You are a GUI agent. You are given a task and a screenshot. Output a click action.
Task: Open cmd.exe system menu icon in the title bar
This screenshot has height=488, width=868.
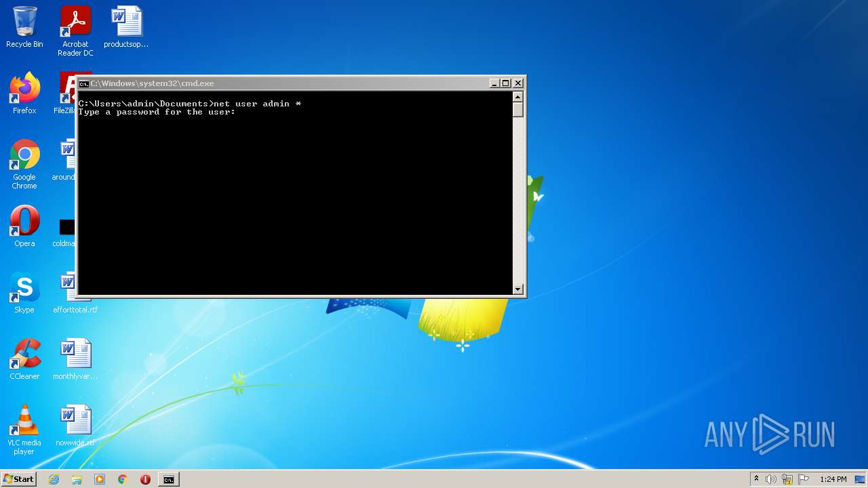[x=83, y=83]
